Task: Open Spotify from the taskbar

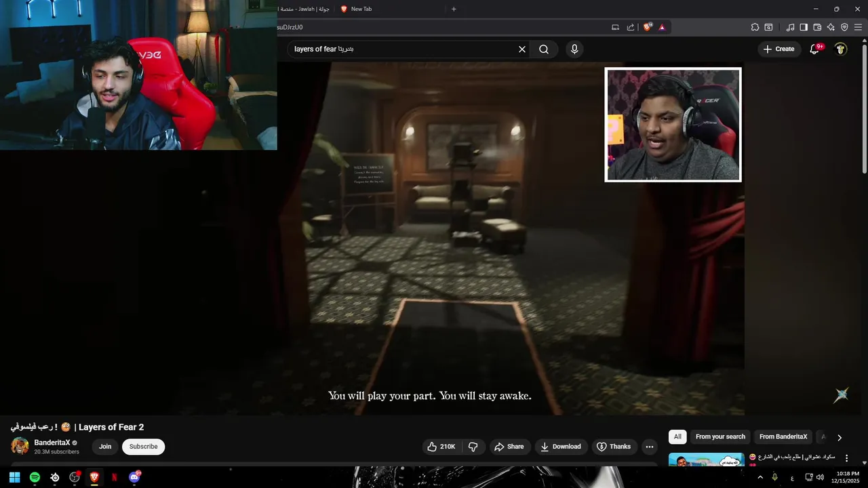Action: coord(35,477)
